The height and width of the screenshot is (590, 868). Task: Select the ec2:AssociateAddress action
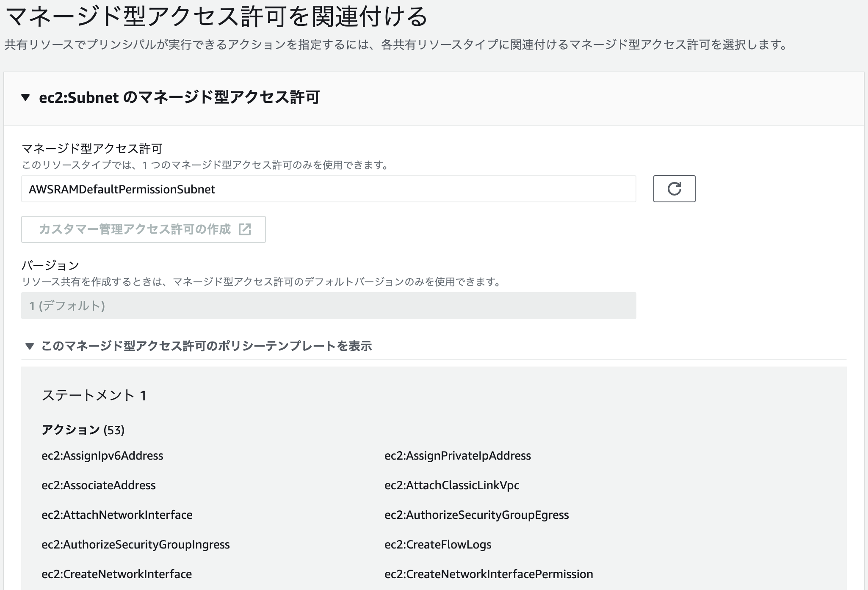coord(99,485)
